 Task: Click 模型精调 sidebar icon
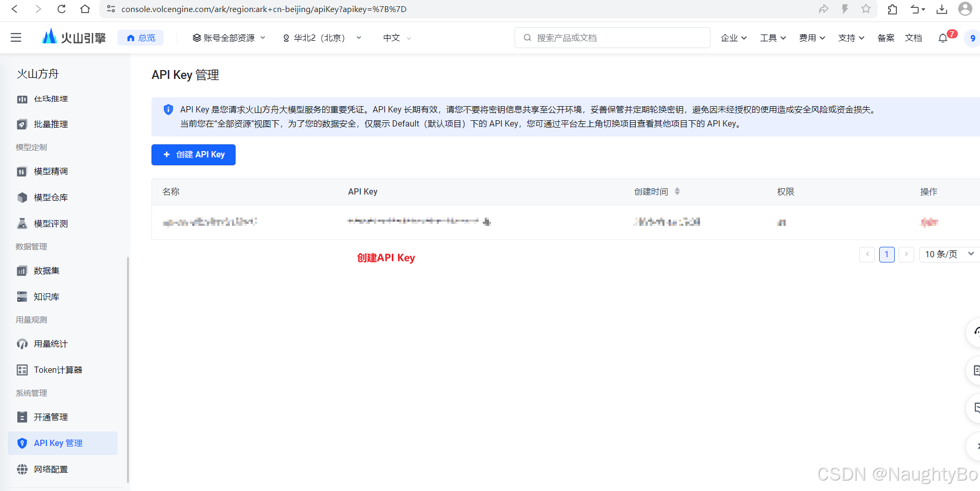(22, 172)
